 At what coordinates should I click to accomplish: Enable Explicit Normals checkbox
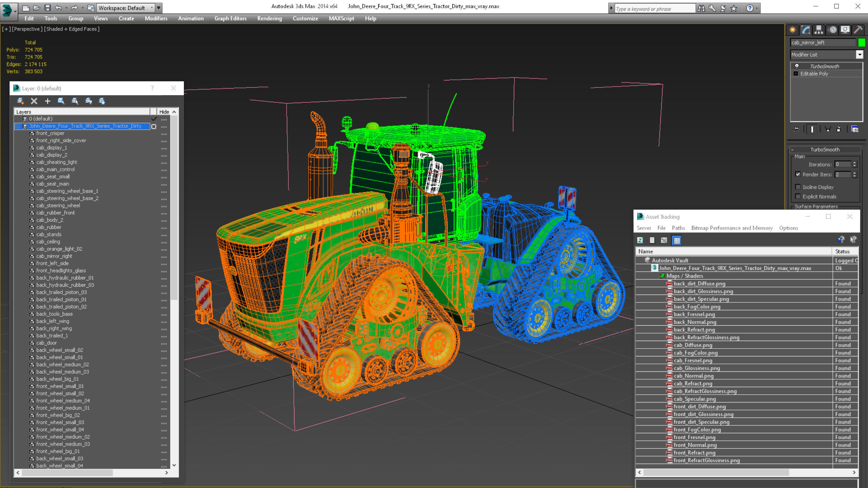coord(797,196)
